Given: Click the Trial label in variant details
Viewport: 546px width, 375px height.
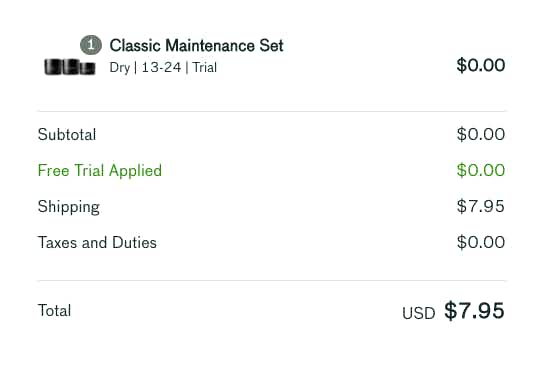Looking at the screenshot, I should click(205, 67).
